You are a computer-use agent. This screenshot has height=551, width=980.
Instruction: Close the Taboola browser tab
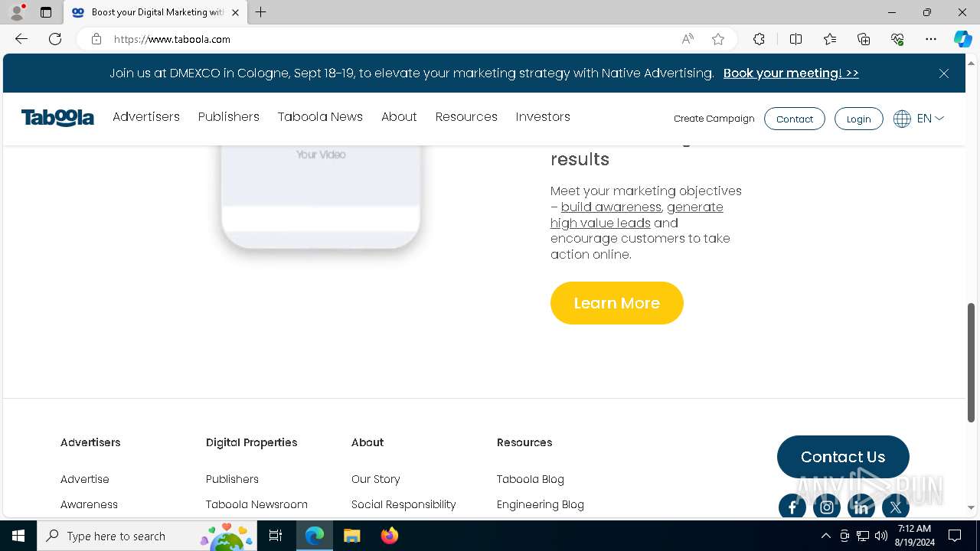235,12
